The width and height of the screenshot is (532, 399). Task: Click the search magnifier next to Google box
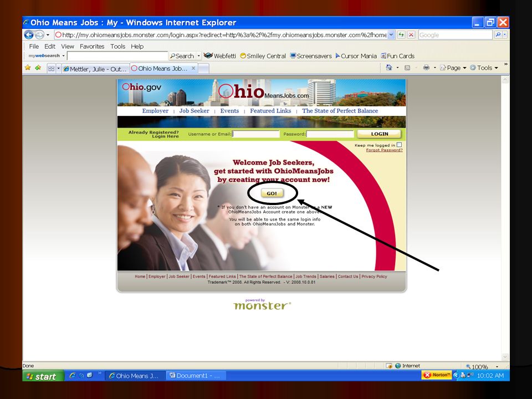[498, 34]
